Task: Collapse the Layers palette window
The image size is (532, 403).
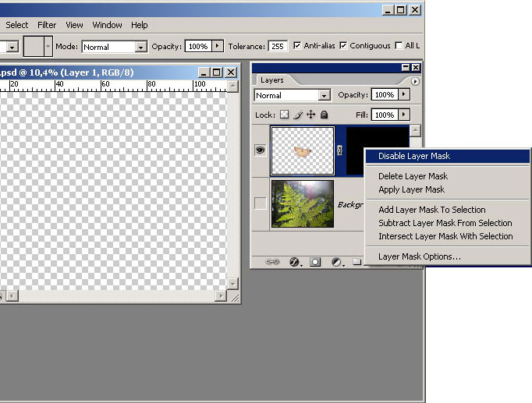Action: tap(406, 68)
